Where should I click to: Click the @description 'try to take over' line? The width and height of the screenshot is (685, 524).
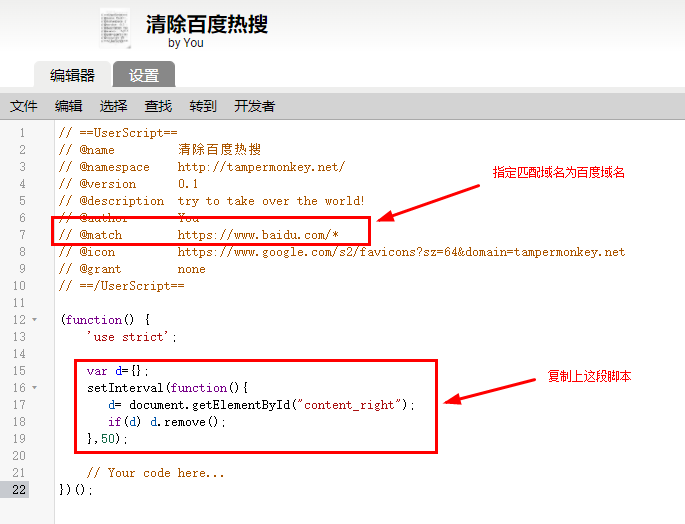click(x=211, y=201)
